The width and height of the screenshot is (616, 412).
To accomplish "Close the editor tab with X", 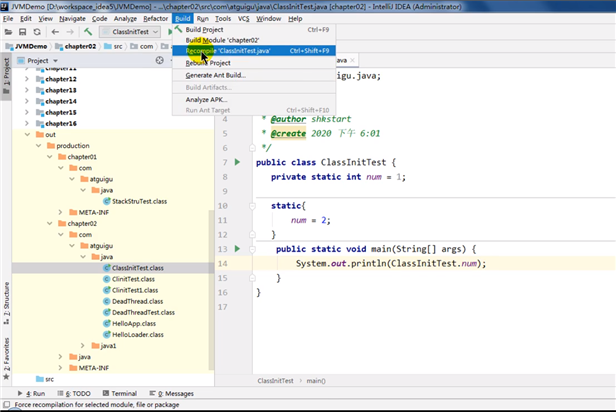I will pyautogui.click(x=352, y=60).
